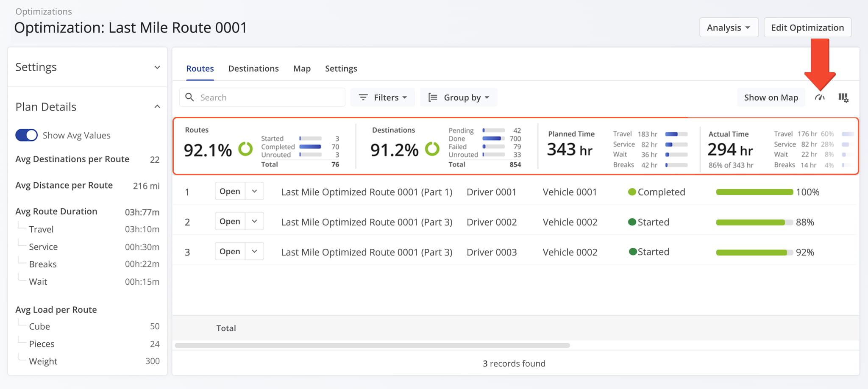Switch to the Map tab

coord(302,69)
